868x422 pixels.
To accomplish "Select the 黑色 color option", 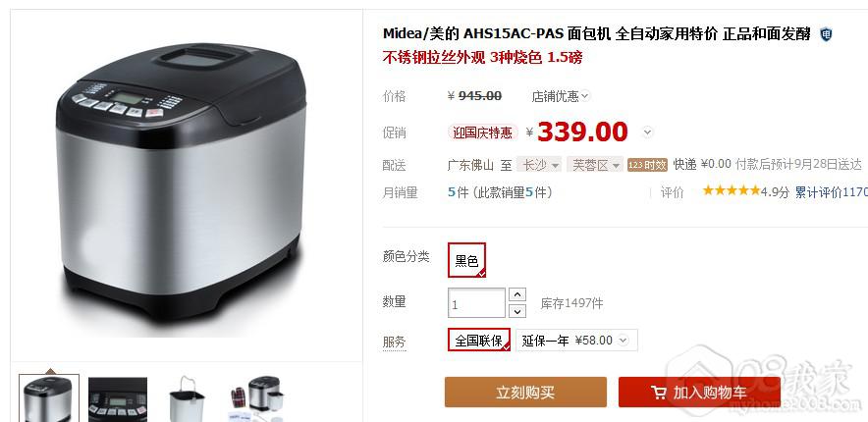I will 466,260.
